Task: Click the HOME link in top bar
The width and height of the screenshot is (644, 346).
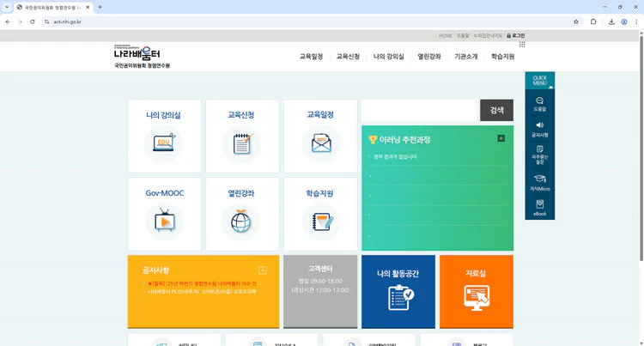Action: (x=445, y=36)
